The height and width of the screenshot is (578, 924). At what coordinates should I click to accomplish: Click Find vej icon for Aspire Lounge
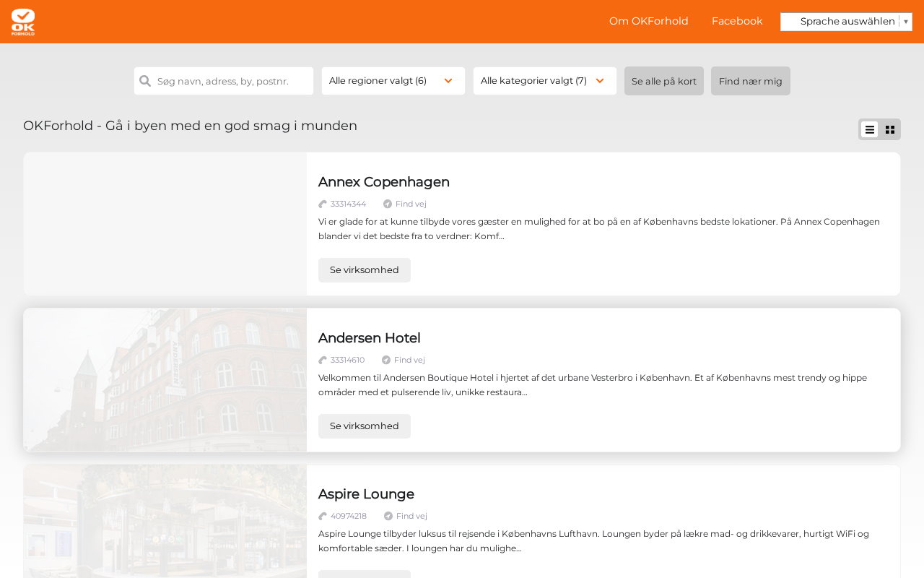[388, 516]
